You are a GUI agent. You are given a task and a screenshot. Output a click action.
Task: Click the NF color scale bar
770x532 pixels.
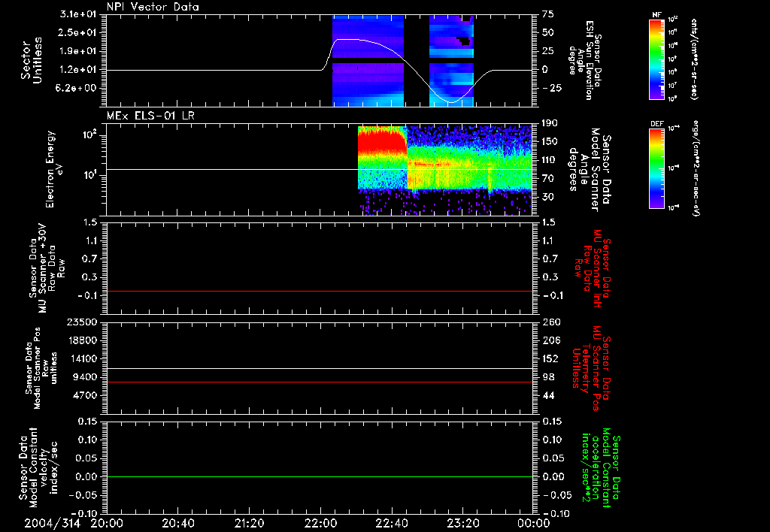click(656, 59)
